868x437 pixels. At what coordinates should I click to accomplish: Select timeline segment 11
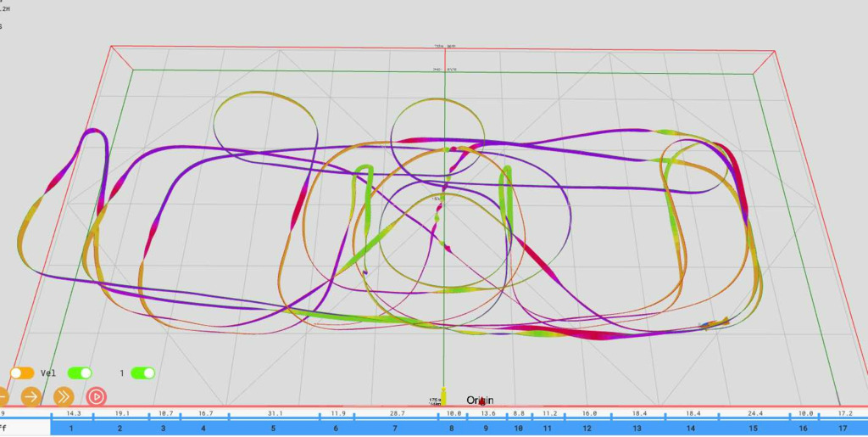coord(547,429)
